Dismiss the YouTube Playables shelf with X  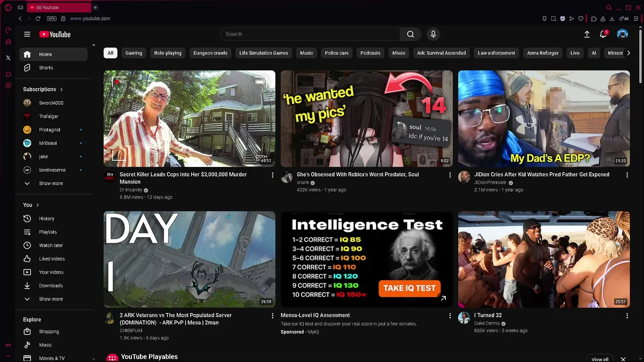(623, 359)
